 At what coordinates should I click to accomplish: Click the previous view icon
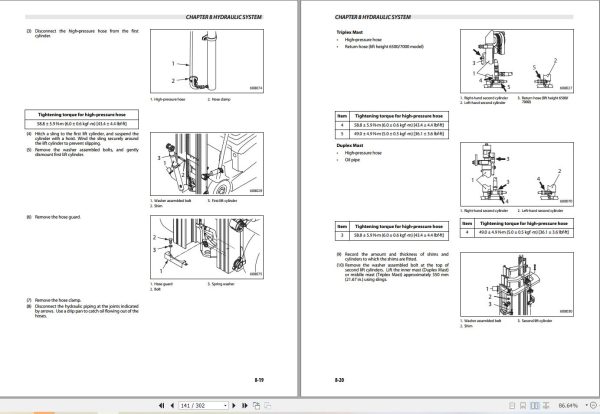click(x=256, y=405)
